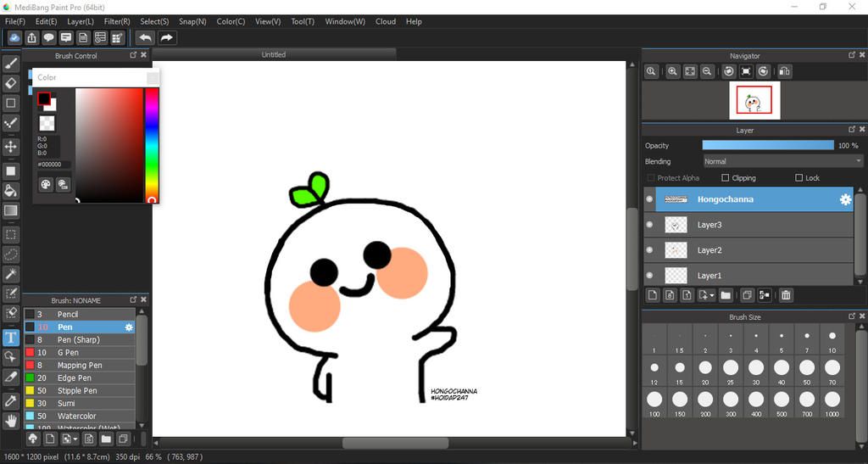This screenshot has width=868, height=464.
Task: Select the Magic Wand tool
Action: click(10, 274)
